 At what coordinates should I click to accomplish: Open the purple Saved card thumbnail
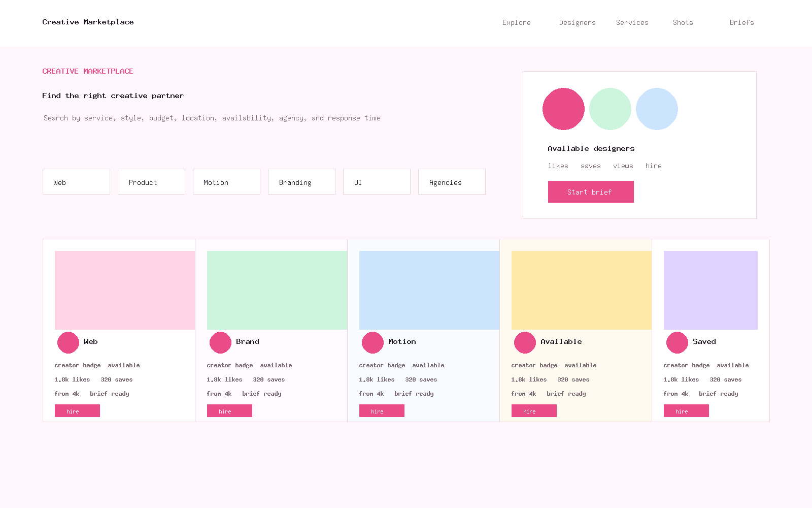[x=710, y=290]
